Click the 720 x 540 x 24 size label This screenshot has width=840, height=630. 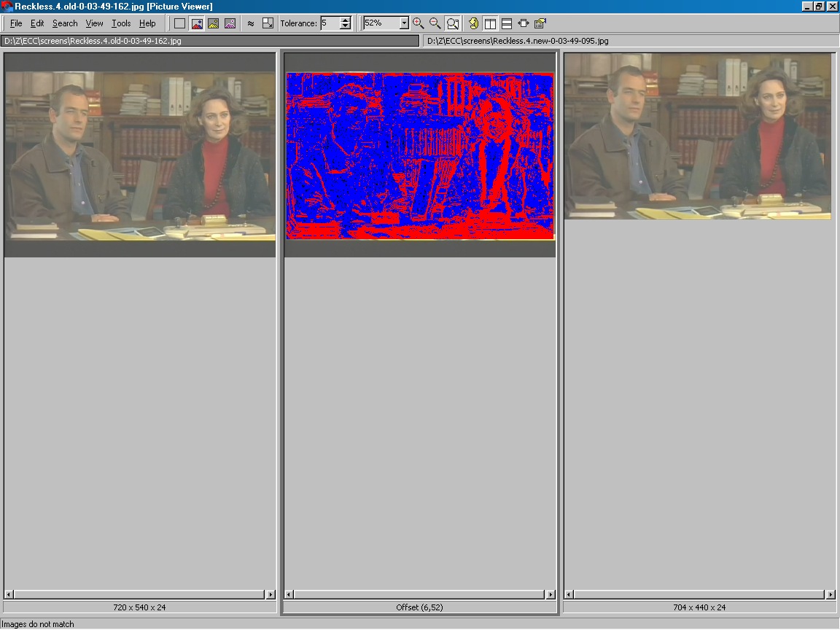tap(139, 607)
